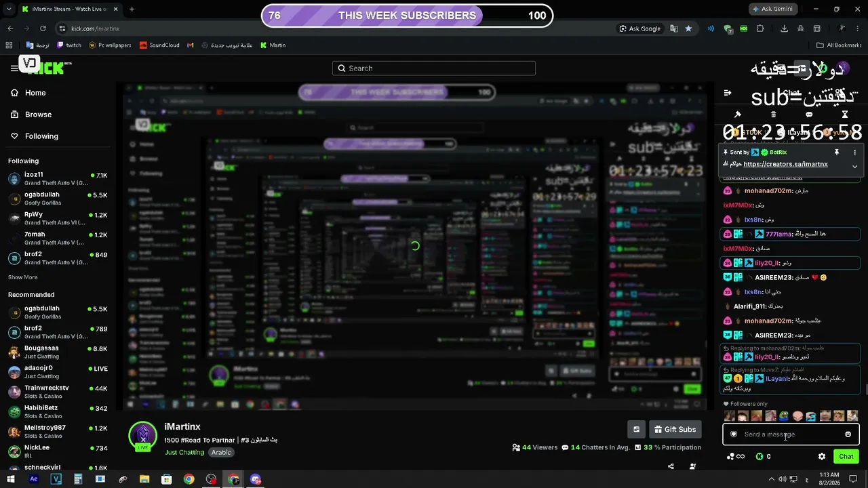868x488 pixels.
Task: Click the Pepe frog quick emote
Action: [784, 416]
